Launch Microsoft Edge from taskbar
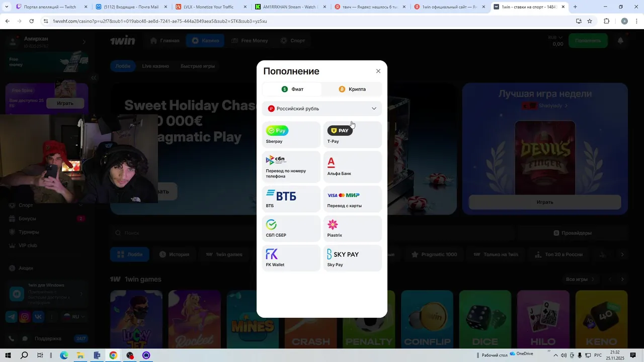 [x=64, y=355]
